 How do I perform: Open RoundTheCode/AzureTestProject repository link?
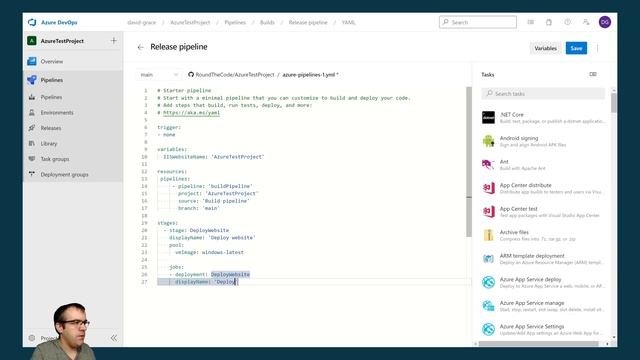[x=235, y=75]
